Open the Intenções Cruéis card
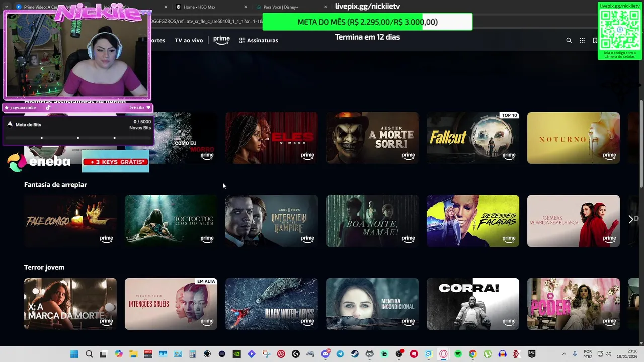The height and width of the screenshot is (362, 644). point(171,304)
